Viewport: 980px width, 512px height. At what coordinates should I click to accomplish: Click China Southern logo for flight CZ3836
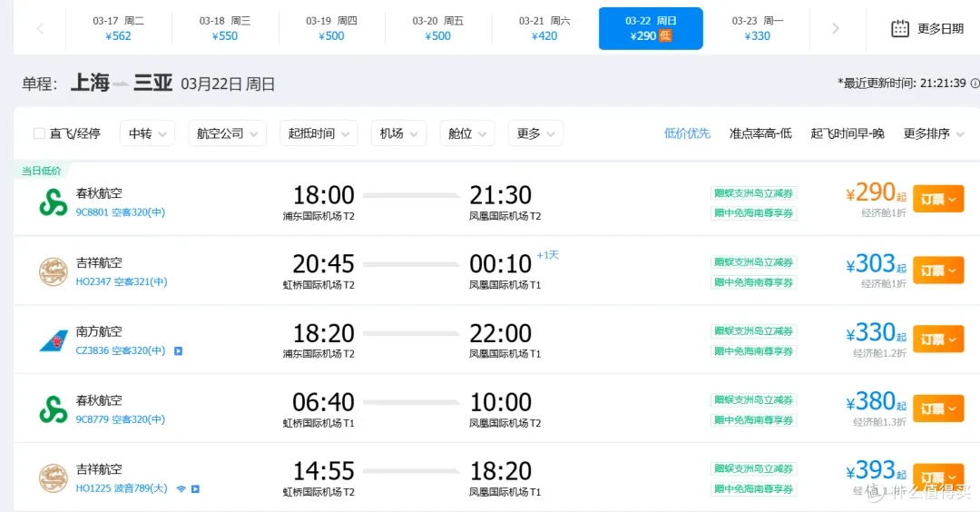pos(54,340)
